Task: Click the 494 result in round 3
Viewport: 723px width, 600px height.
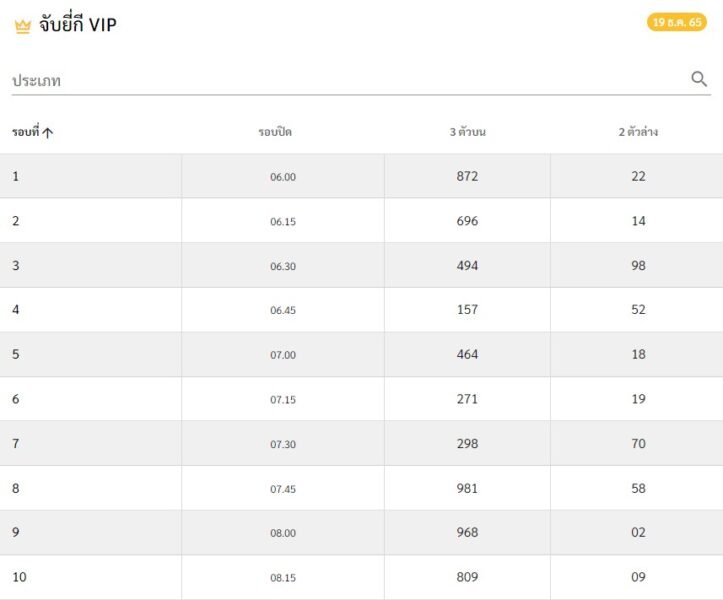Action: 467,266
